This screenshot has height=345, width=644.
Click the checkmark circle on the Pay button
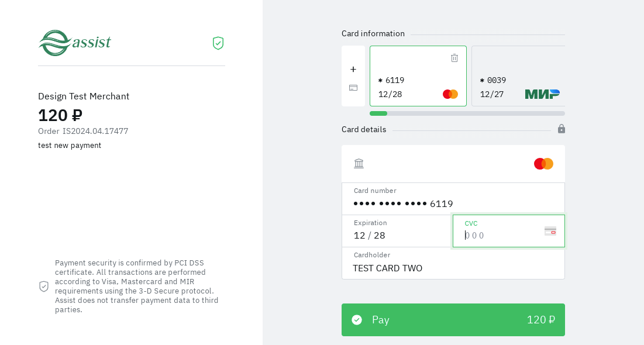tap(357, 320)
